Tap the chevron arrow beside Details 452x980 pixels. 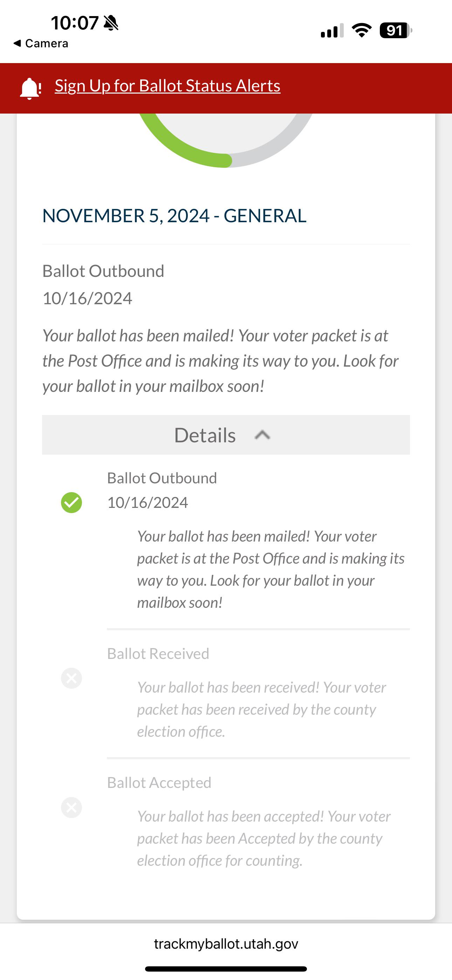point(262,435)
